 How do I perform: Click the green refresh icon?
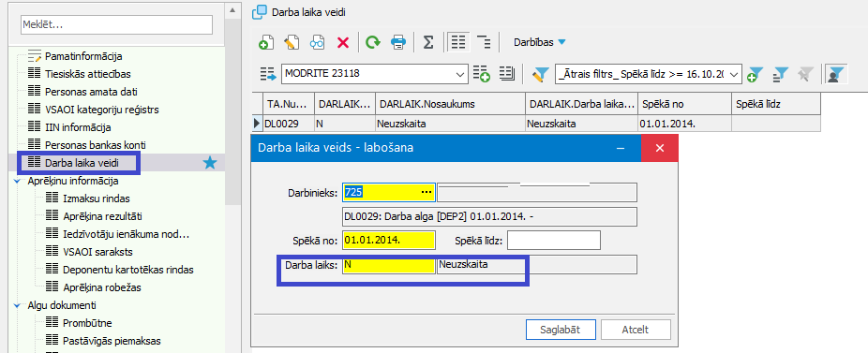click(x=373, y=43)
